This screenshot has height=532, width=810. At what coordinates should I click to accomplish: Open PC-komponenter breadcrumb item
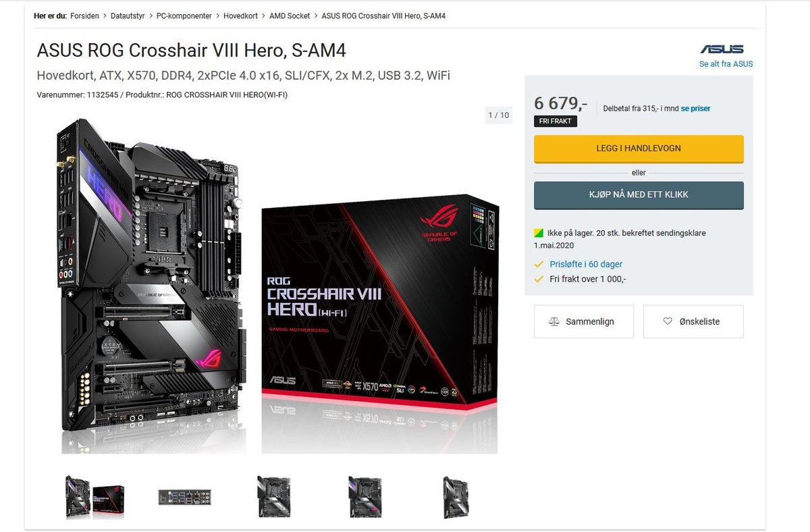[184, 16]
